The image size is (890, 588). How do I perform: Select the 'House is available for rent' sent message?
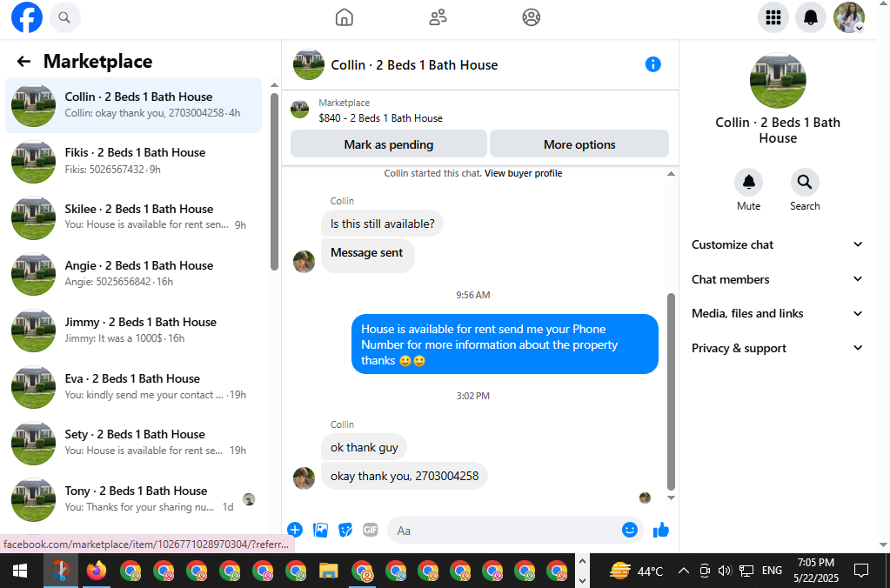[x=505, y=344]
